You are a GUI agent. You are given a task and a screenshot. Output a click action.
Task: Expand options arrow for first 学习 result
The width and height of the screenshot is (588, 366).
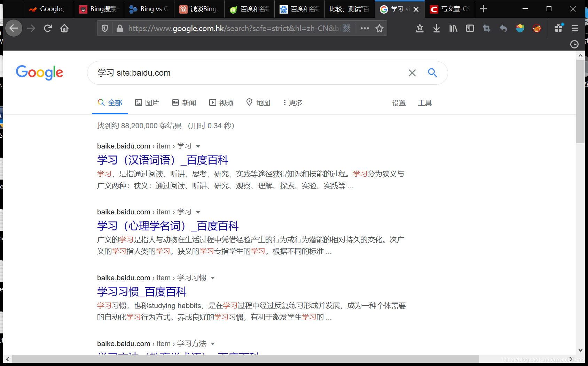(x=198, y=146)
